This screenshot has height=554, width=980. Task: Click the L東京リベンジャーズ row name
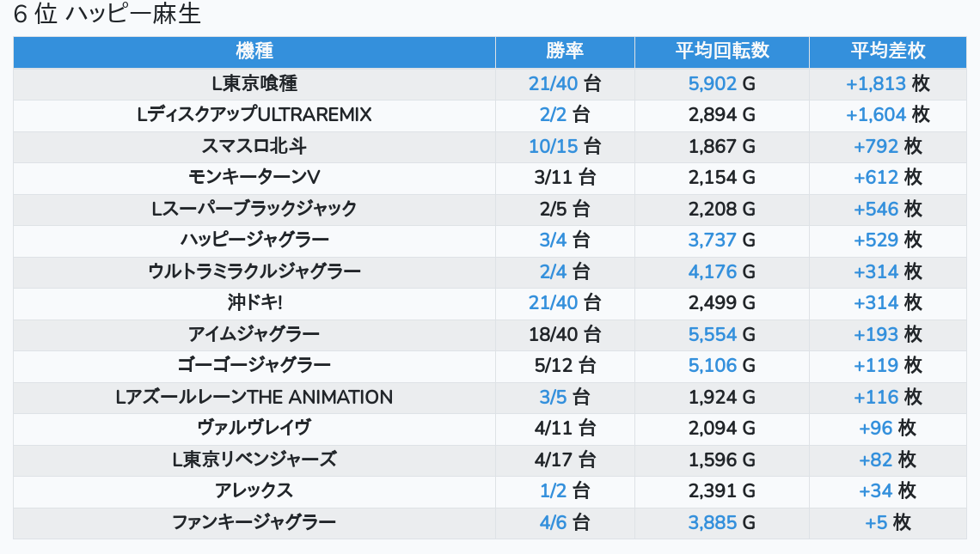(x=254, y=460)
